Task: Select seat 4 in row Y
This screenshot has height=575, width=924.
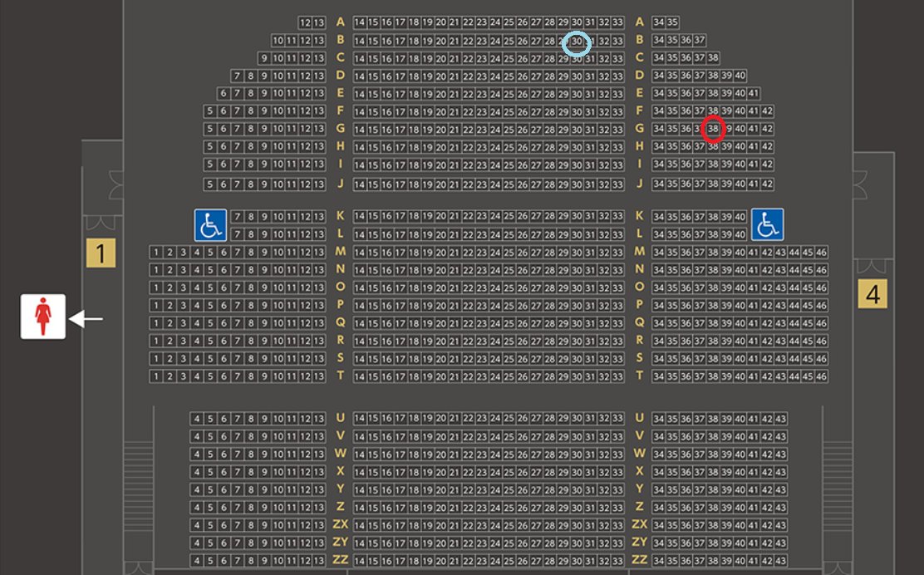Action: coord(196,489)
